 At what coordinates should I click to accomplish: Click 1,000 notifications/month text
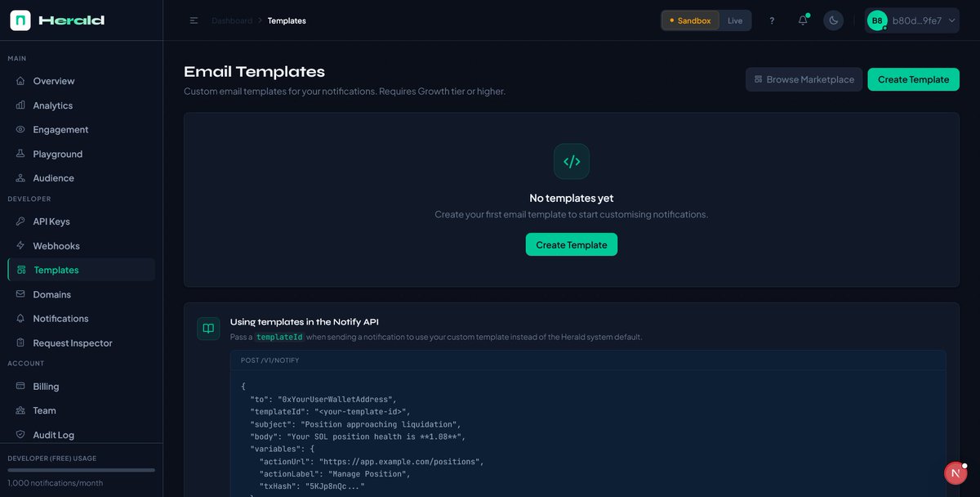click(56, 483)
